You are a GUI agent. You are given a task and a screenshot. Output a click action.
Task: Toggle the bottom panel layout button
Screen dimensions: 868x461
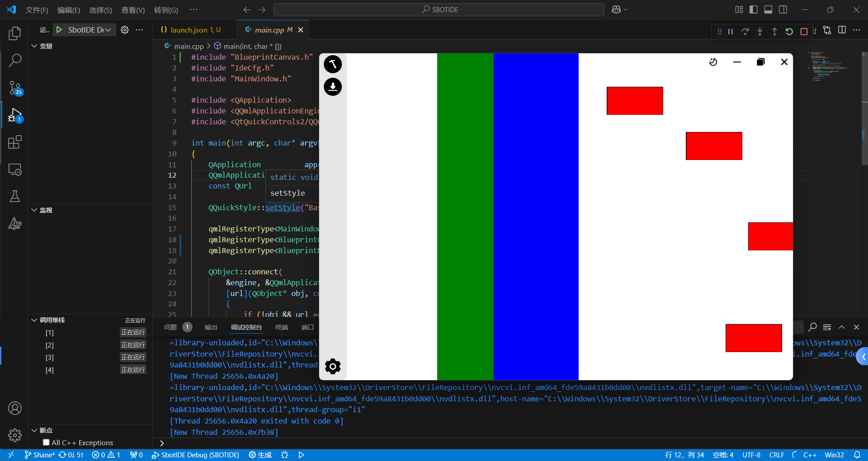click(x=768, y=9)
